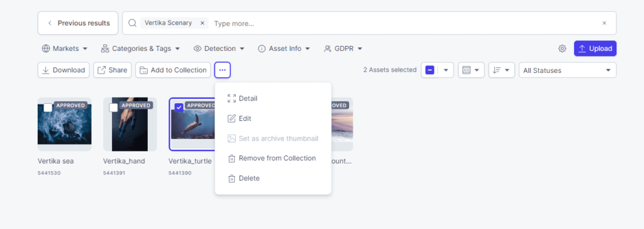This screenshot has width=644, height=229.
Task: Tick the Vertika_hand checkbox
Action: pos(113,108)
